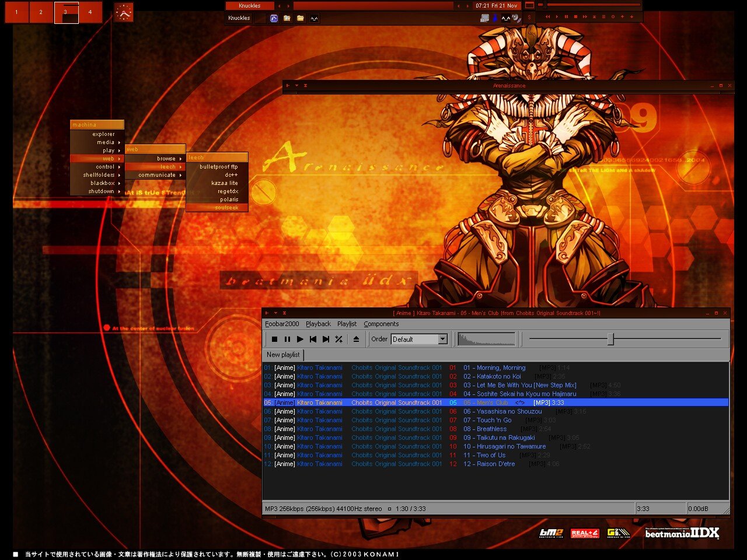Click the top bar player pause icon

566,17
